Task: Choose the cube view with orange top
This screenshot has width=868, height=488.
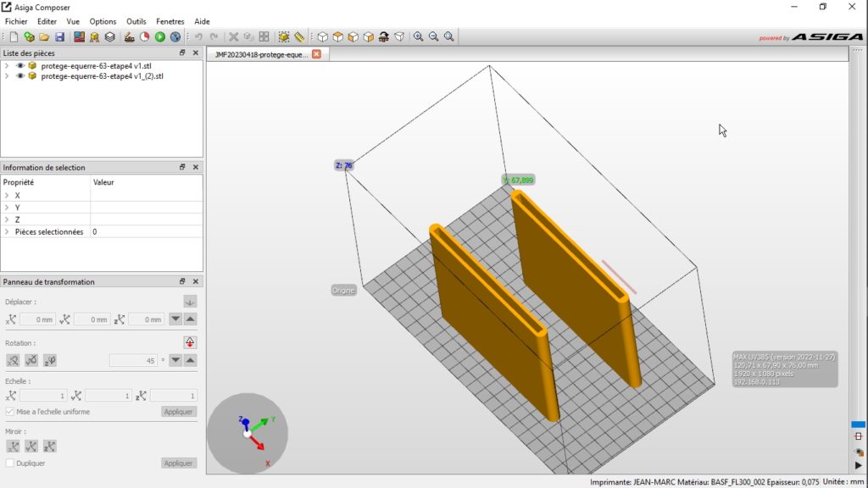Action: tap(337, 37)
